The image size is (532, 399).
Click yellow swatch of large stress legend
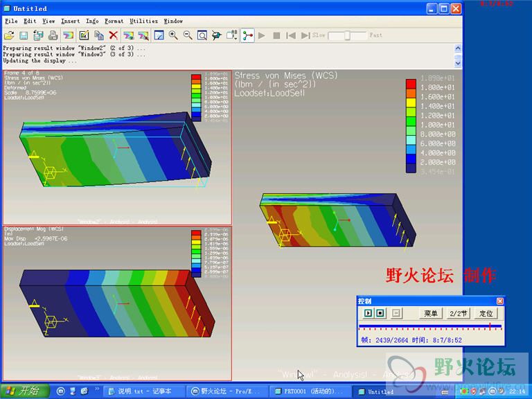411,103
